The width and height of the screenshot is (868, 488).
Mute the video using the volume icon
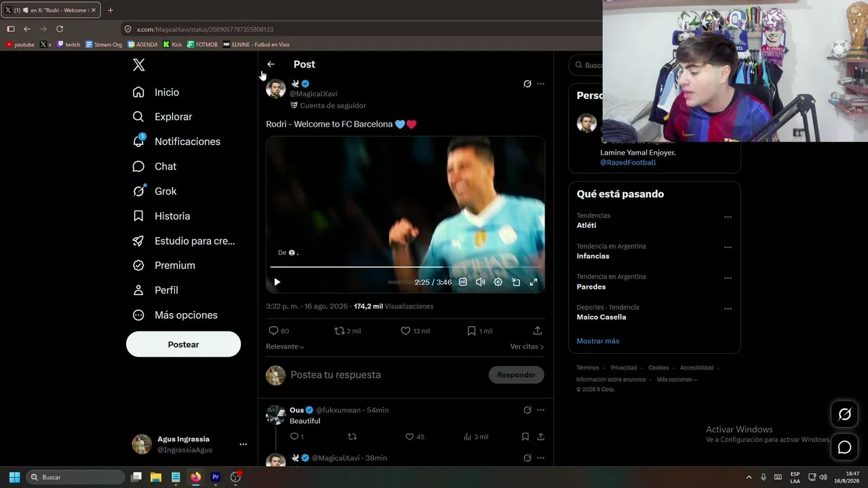(480, 282)
